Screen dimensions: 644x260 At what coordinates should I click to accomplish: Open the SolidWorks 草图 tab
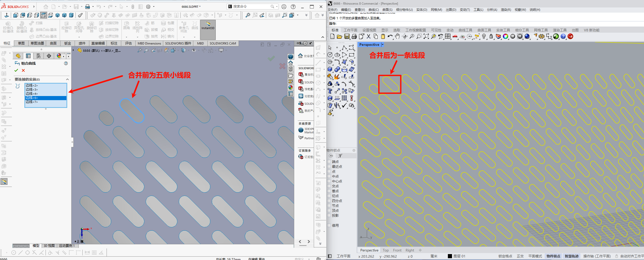click(x=21, y=43)
